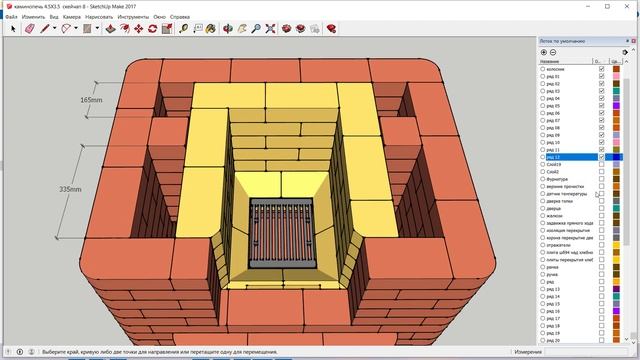Open the Изменить menu
640x360 pixels.
pyautogui.click(x=33, y=17)
